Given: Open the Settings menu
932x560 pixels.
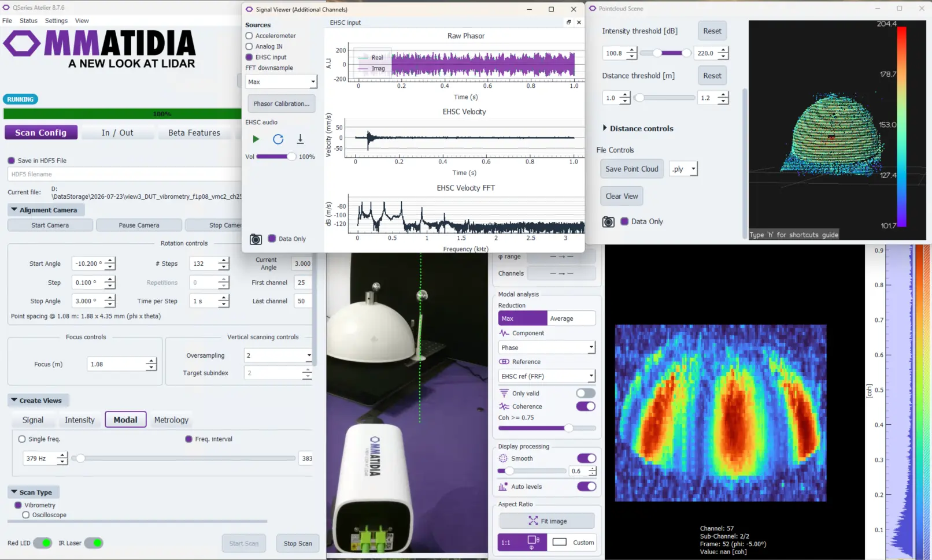Looking at the screenshot, I should click(x=56, y=21).
